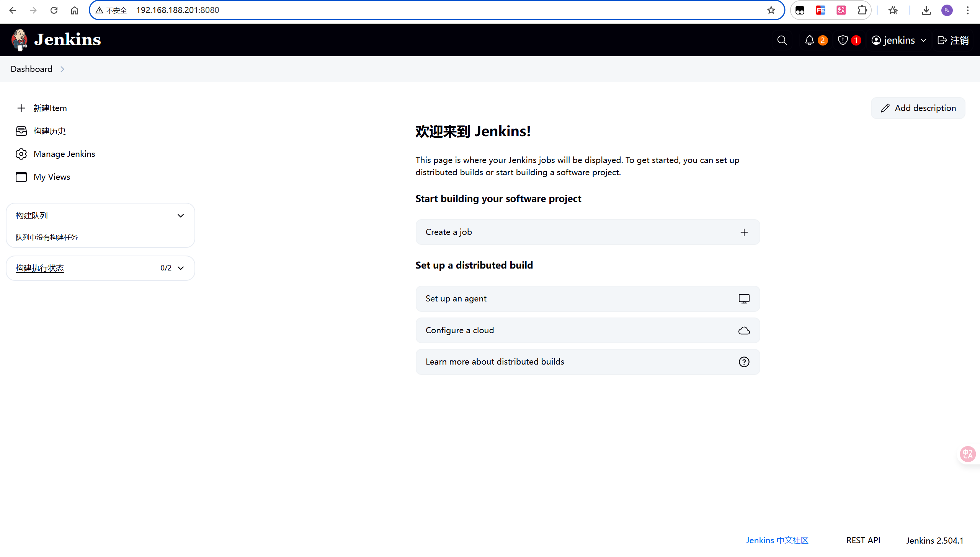Click the My Views window icon
Viewport: 980px width, 557px height.
(x=21, y=177)
